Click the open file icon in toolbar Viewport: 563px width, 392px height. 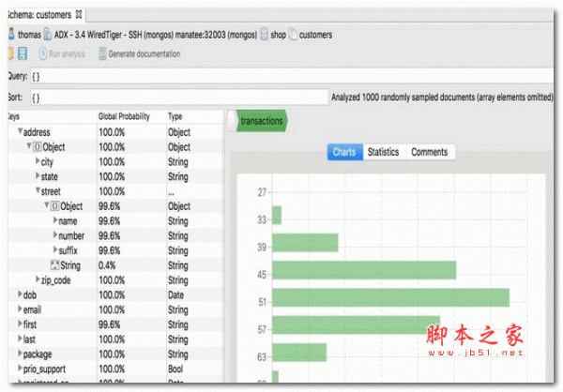(10, 53)
